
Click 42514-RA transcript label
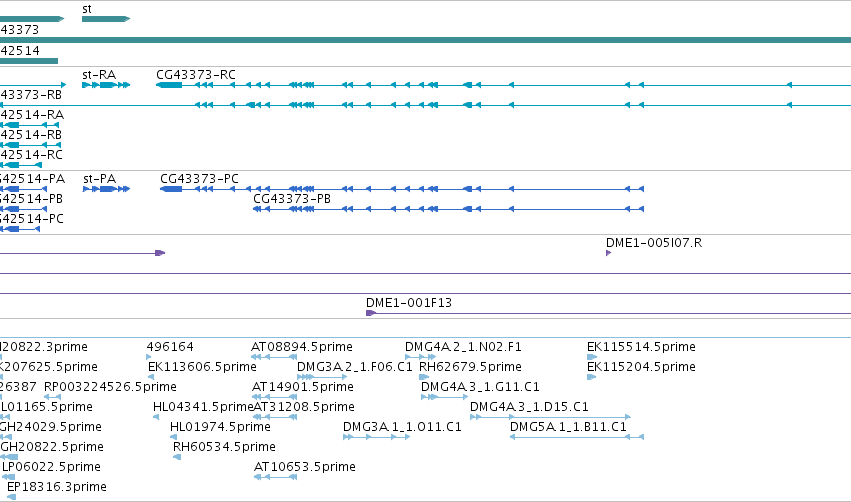32,115
